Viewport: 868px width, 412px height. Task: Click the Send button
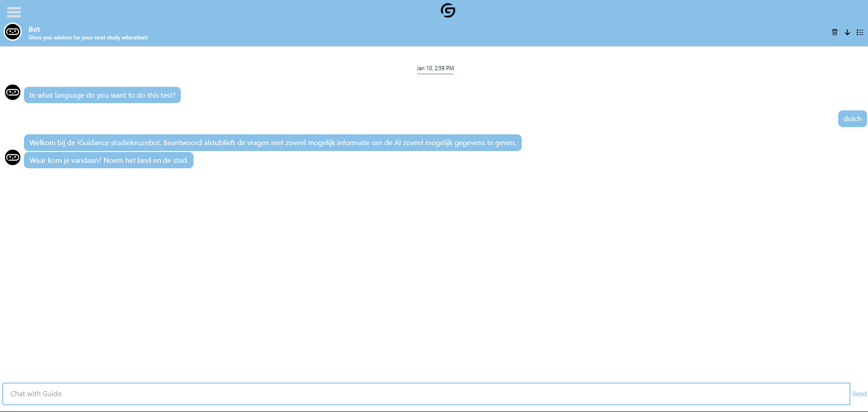tap(859, 394)
